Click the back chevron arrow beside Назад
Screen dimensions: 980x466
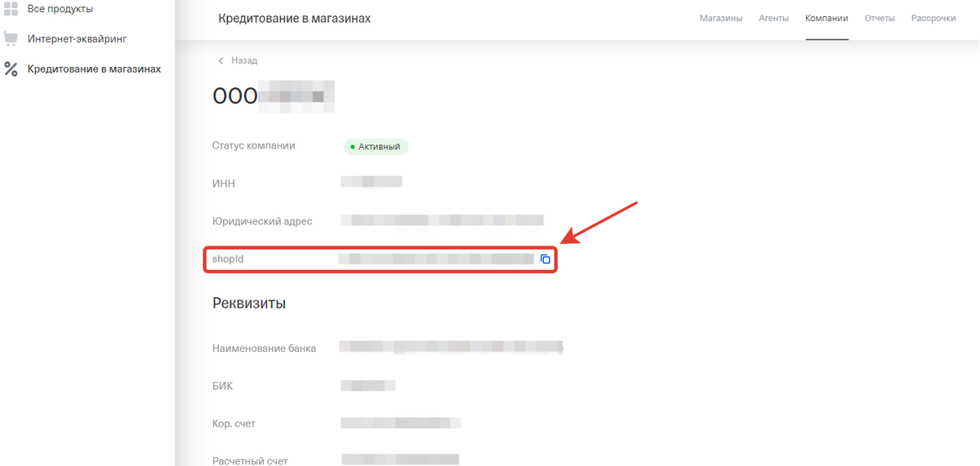tap(220, 60)
